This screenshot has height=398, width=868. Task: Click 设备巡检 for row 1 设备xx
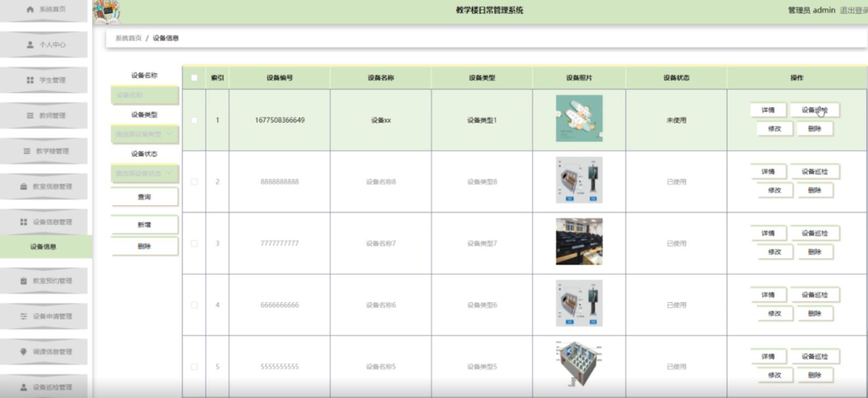[x=814, y=110]
